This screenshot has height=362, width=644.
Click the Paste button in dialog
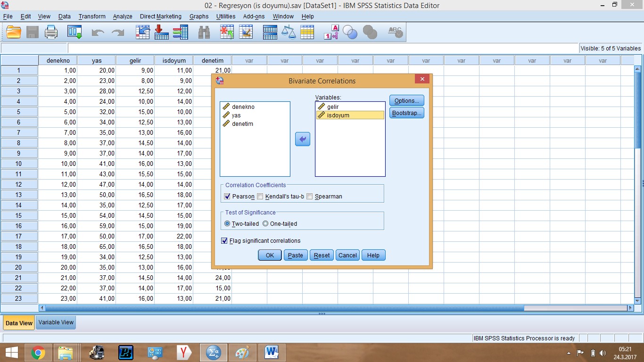click(x=296, y=255)
